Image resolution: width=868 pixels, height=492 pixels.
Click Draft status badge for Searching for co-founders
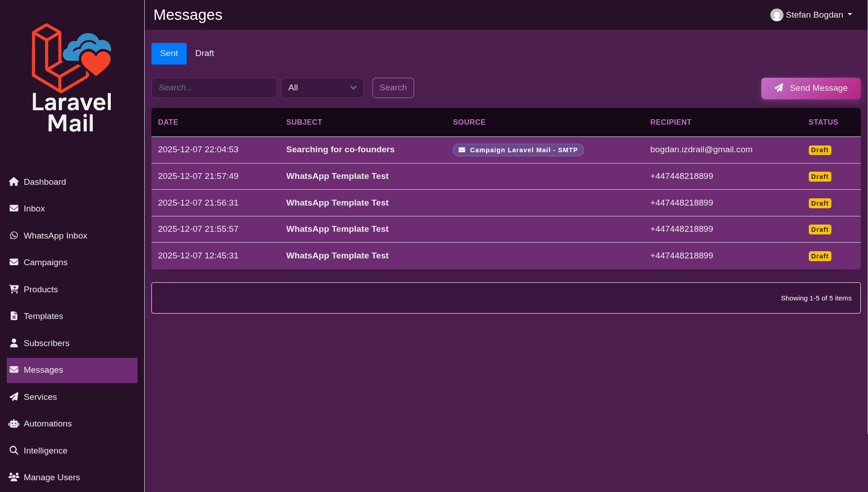(820, 150)
